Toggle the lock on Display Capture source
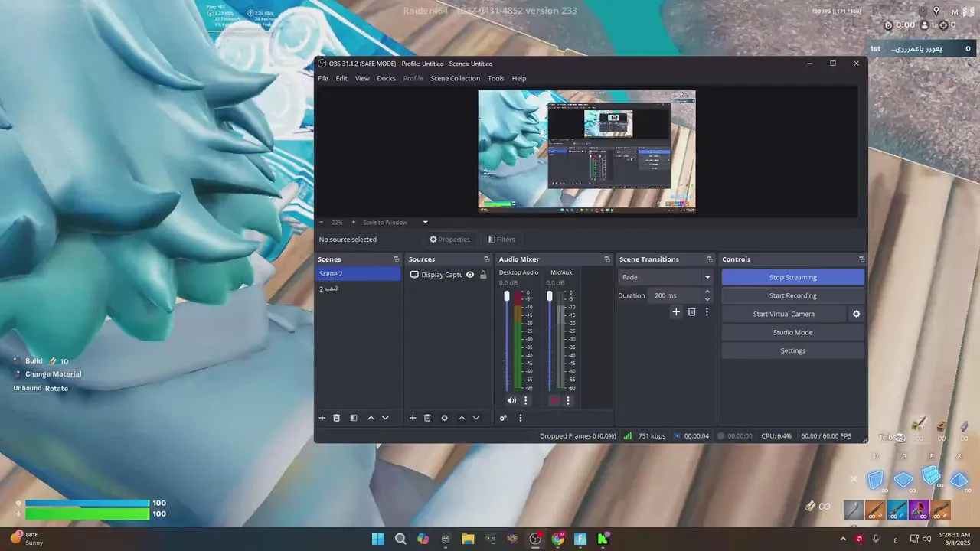This screenshot has height=551, width=980. click(x=483, y=275)
